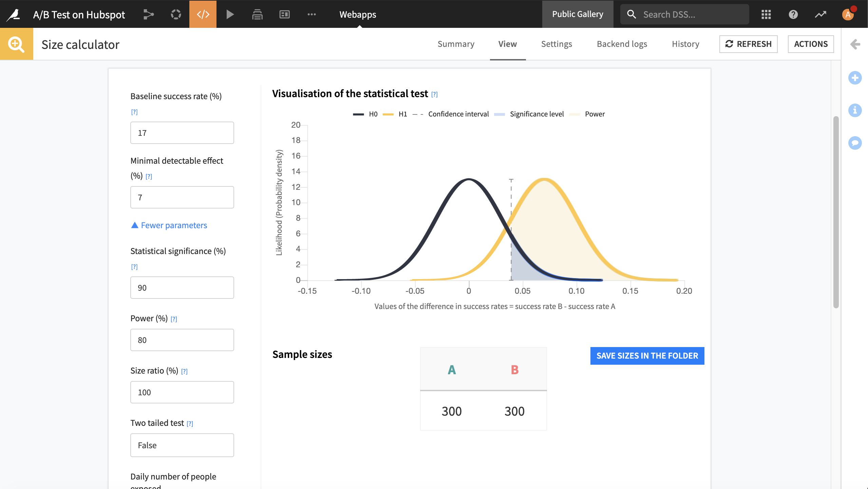868x489 pixels.
Task: Open the Jobs monitor icon in the toolbar
Action: tap(175, 14)
